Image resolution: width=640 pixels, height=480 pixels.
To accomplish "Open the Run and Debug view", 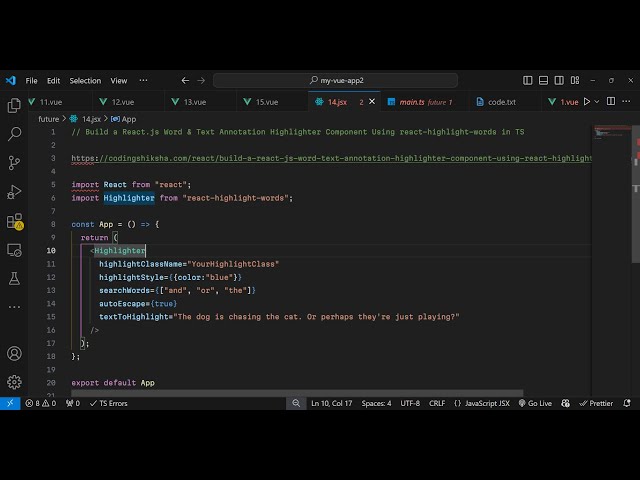I will (x=14, y=192).
